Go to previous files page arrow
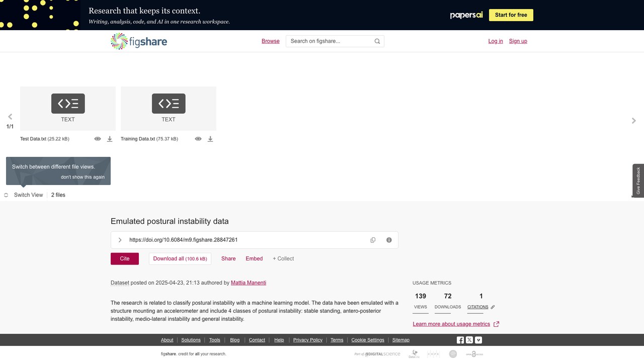644x362 pixels. click(10, 117)
